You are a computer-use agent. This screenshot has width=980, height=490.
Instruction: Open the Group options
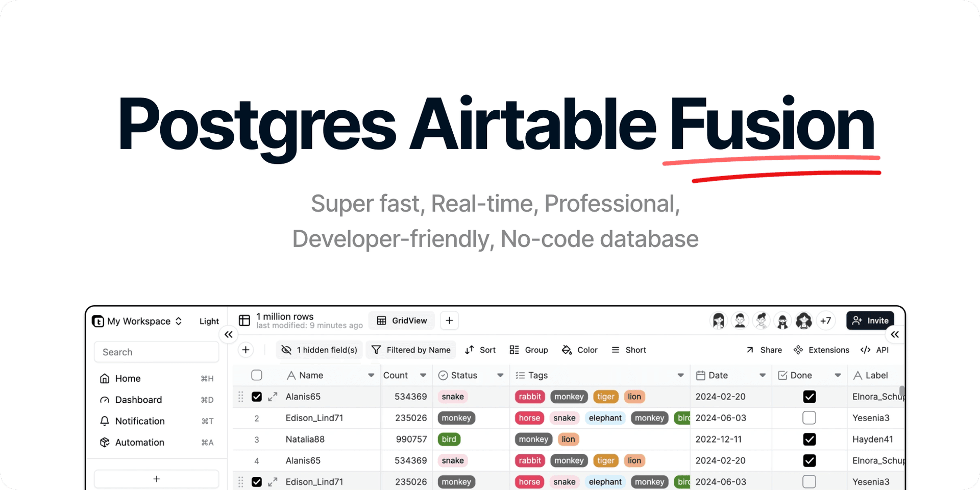529,350
